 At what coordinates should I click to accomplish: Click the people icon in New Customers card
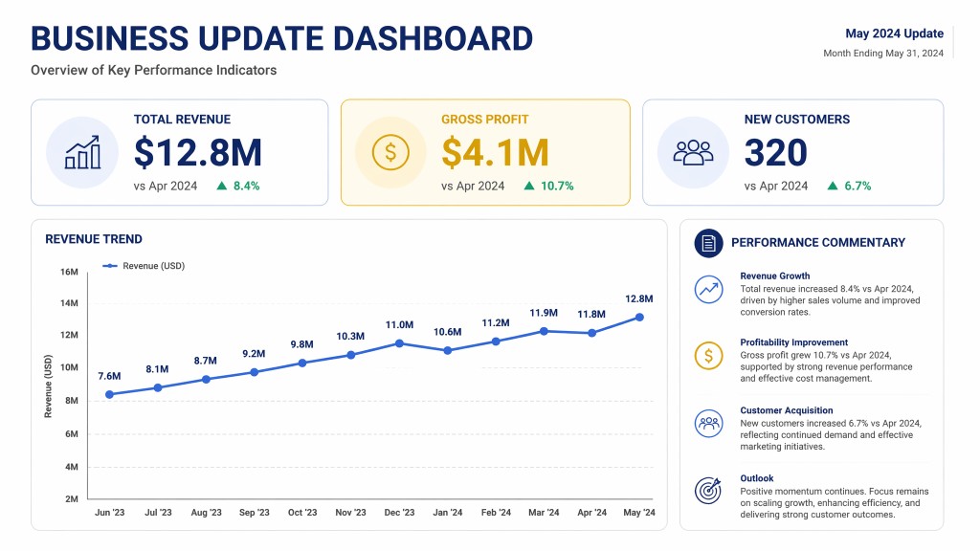(693, 152)
